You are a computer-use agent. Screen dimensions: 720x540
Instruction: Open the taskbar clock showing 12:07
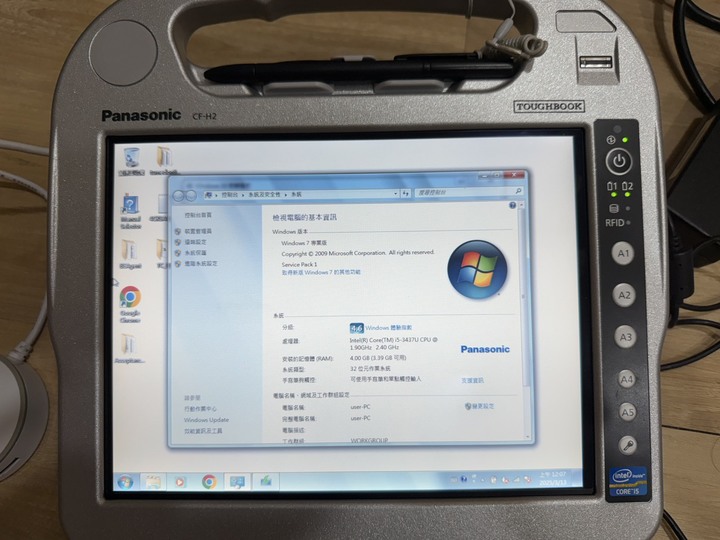[552, 478]
